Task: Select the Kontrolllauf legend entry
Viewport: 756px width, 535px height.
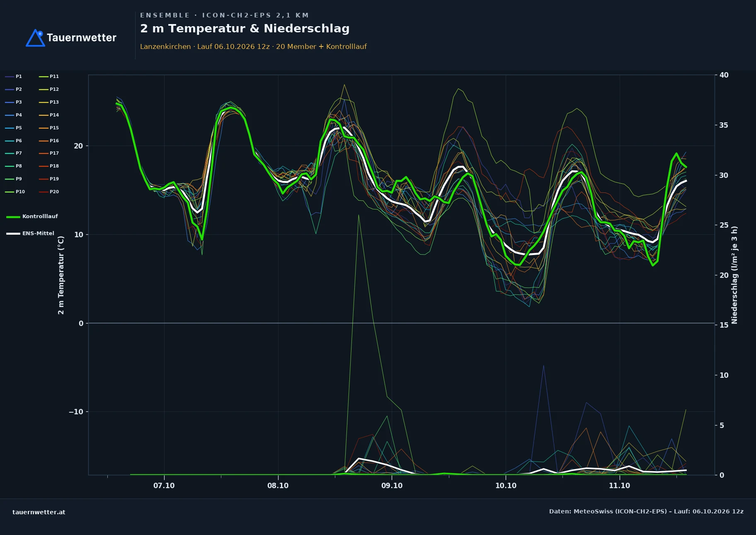Action: click(x=32, y=216)
